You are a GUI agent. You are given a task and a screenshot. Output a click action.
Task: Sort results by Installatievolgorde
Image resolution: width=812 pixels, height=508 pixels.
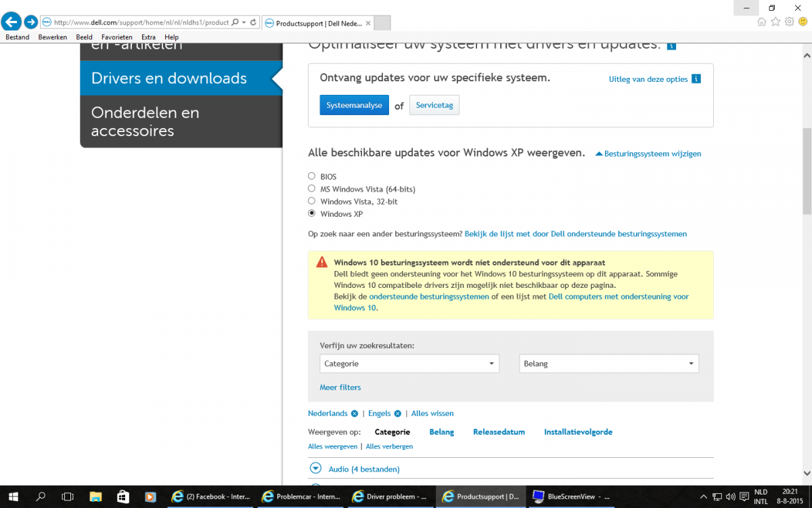pyautogui.click(x=579, y=432)
